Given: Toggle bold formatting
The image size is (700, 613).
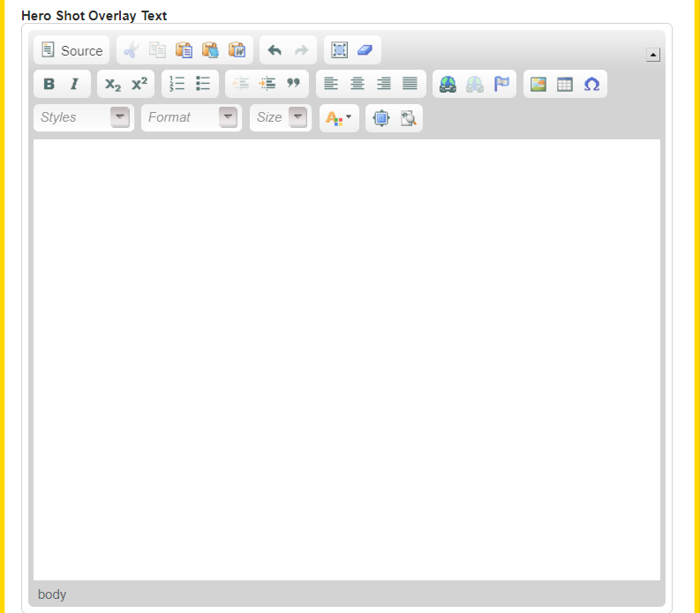Looking at the screenshot, I should click(49, 84).
